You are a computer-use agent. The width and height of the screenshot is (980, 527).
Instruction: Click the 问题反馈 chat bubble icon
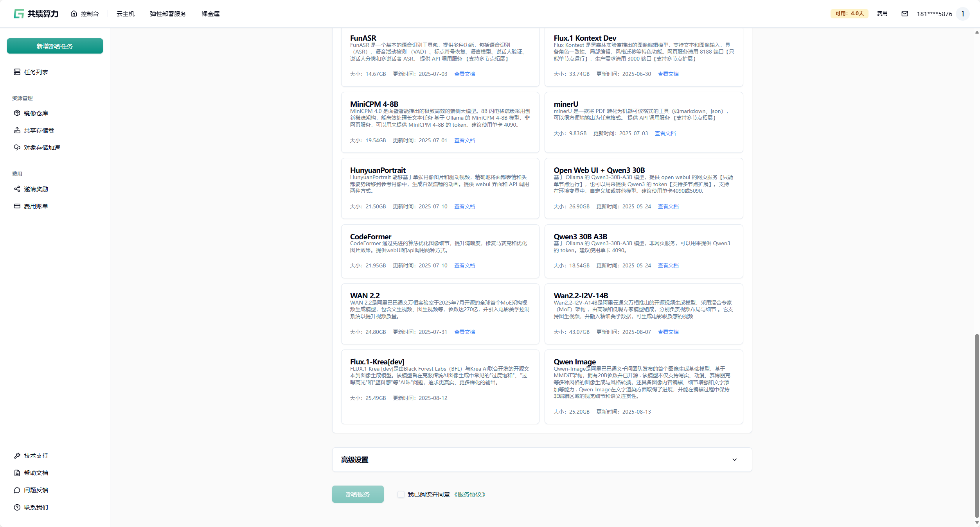pyautogui.click(x=17, y=490)
